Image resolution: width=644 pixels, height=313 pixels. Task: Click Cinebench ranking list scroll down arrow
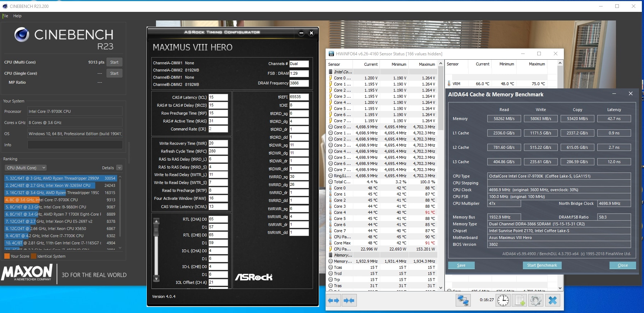click(120, 248)
